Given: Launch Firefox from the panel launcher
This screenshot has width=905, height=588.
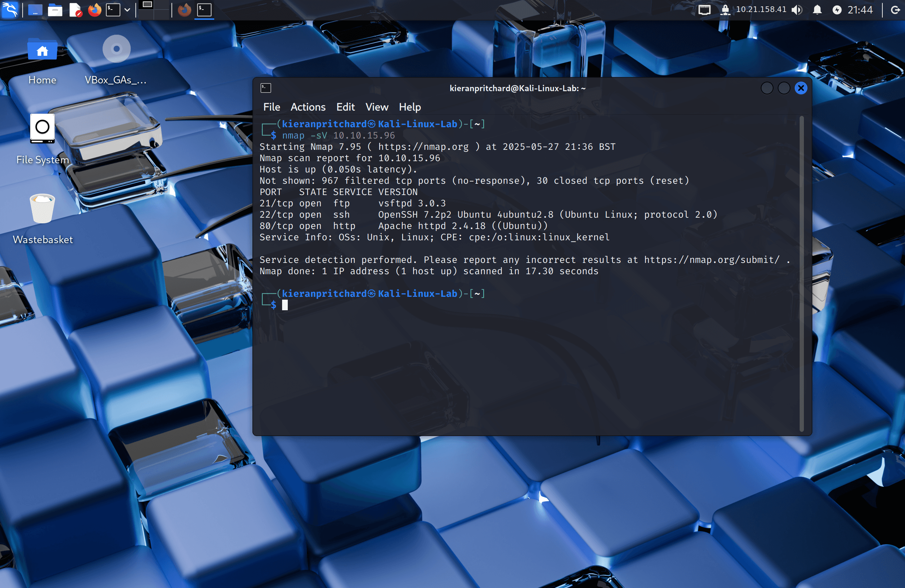Looking at the screenshot, I should (x=95, y=10).
